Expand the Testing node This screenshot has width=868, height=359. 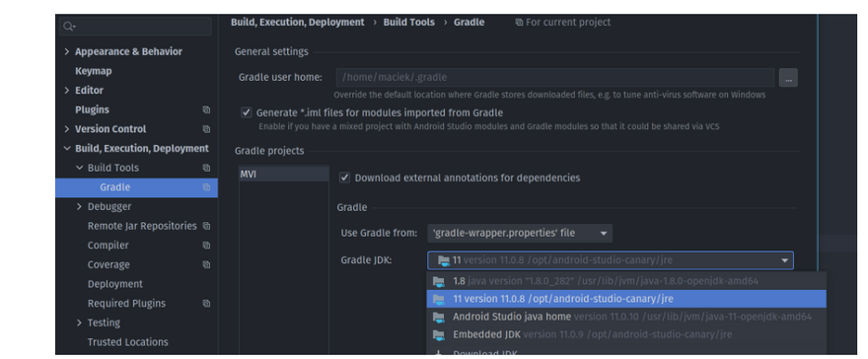coord(79,323)
